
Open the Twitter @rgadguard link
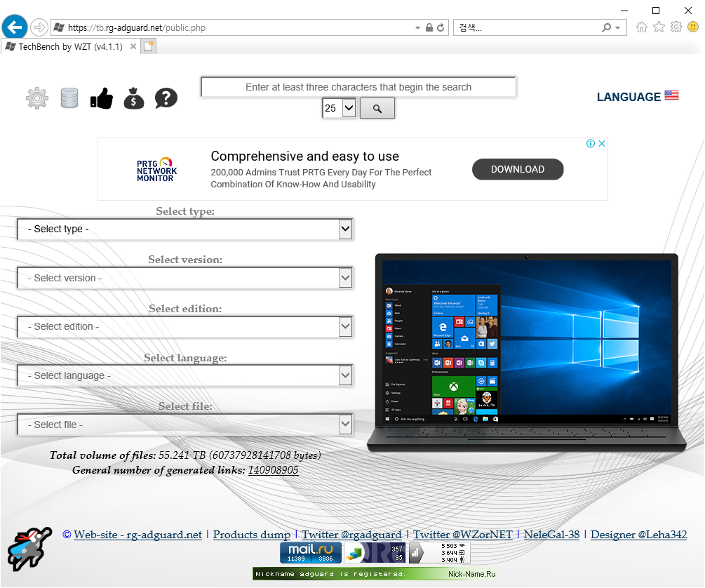pos(351,535)
